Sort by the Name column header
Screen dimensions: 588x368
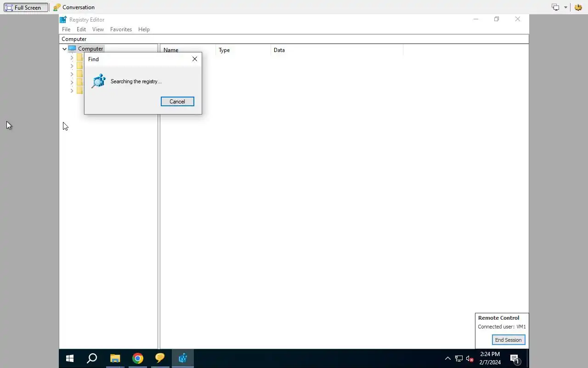tap(188, 50)
